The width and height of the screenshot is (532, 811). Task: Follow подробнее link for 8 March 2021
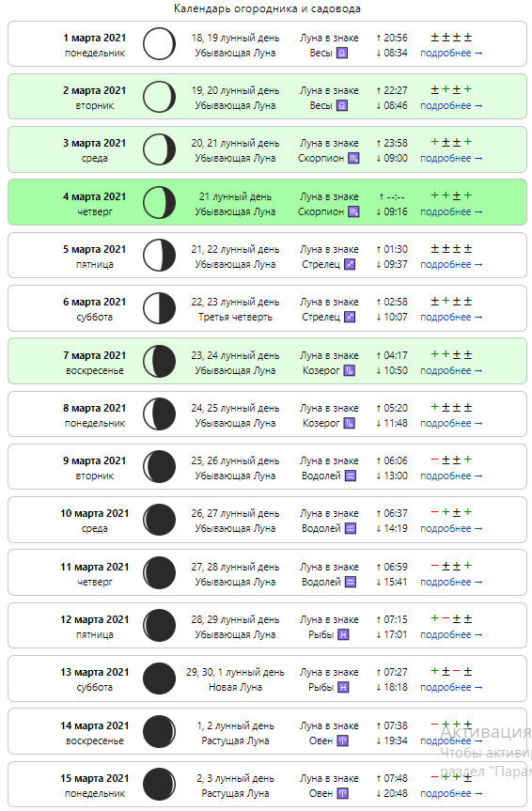pos(451,423)
